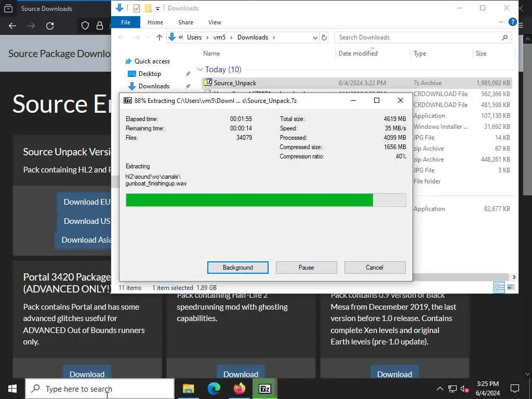532x399 pixels.
Task: Open Downloads in navigation pane
Action: (x=154, y=86)
